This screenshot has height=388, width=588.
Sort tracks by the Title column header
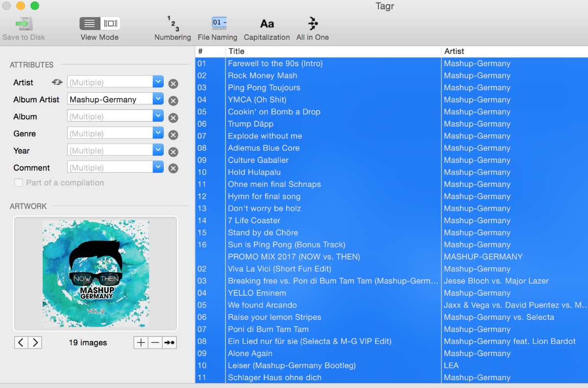tap(237, 51)
